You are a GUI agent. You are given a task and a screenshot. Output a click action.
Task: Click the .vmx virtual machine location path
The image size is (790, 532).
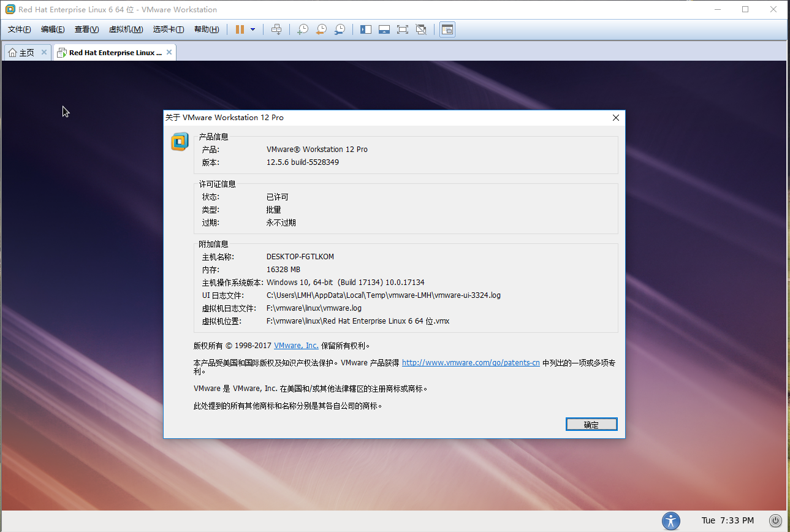358,321
